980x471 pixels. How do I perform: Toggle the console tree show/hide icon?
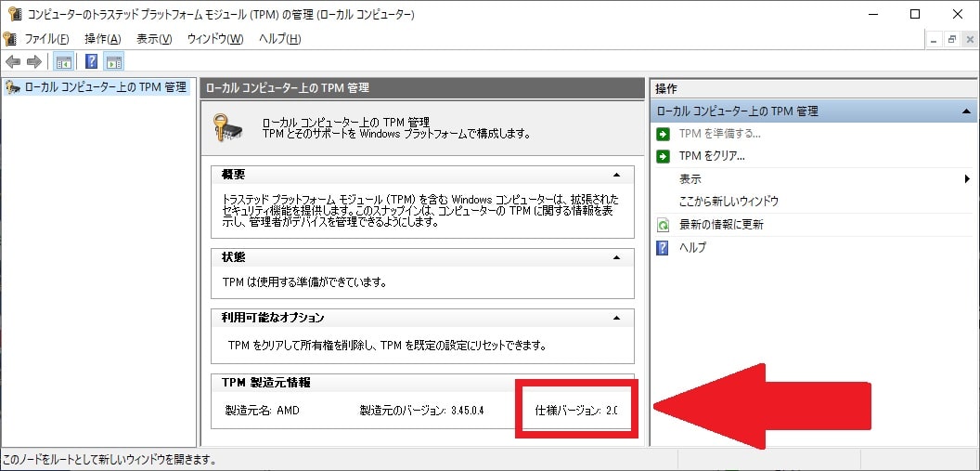tap(62, 61)
